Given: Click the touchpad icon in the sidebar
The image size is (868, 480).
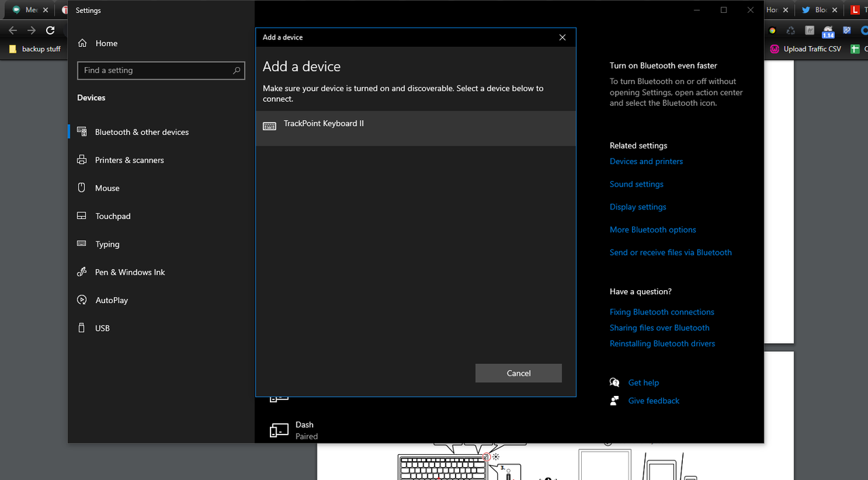Looking at the screenshot, I should coord(82,216).
